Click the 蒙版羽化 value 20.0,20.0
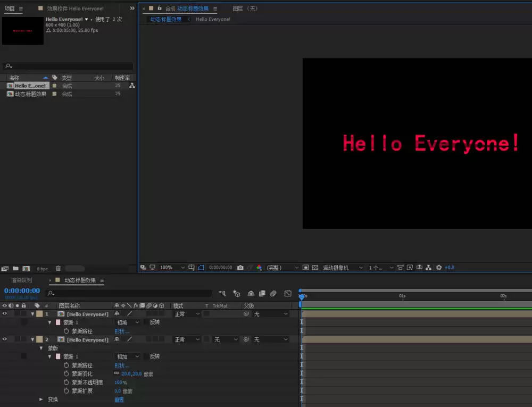 point(131,374)
